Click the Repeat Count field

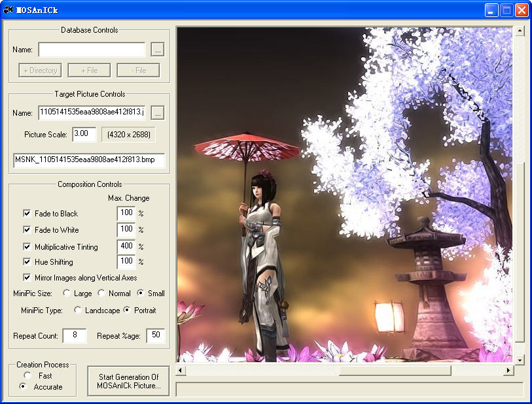[75, 335]
